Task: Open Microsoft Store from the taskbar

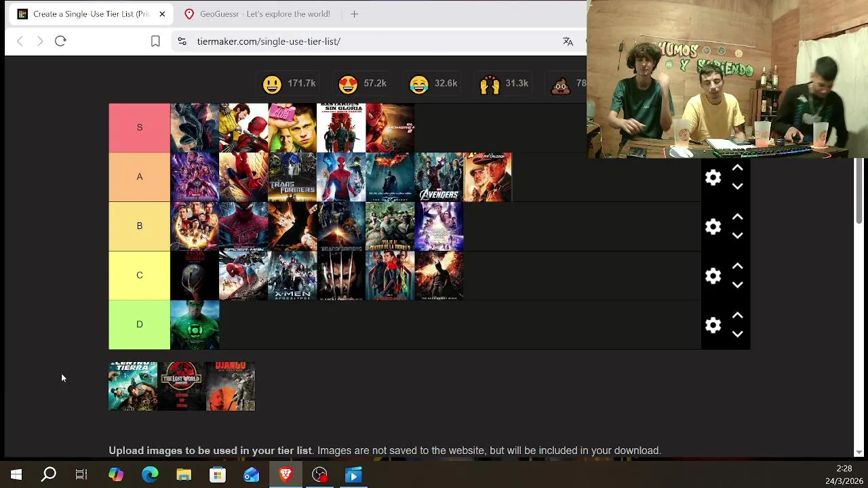Action: [x=218, y=474]
